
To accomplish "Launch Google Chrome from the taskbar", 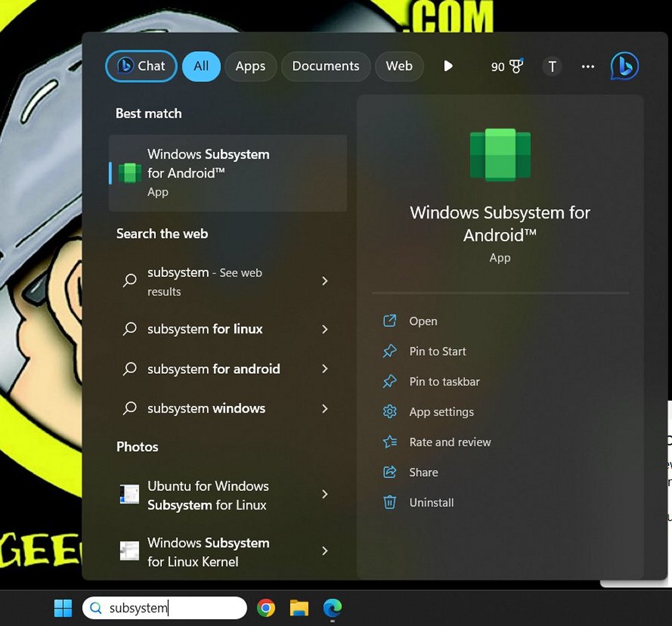I will (x=267, y=607).
